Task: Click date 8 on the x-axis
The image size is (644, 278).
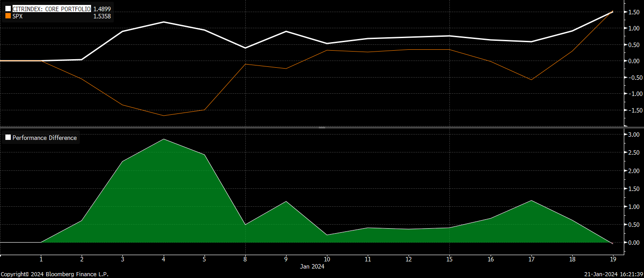Action: click(245, 259)
